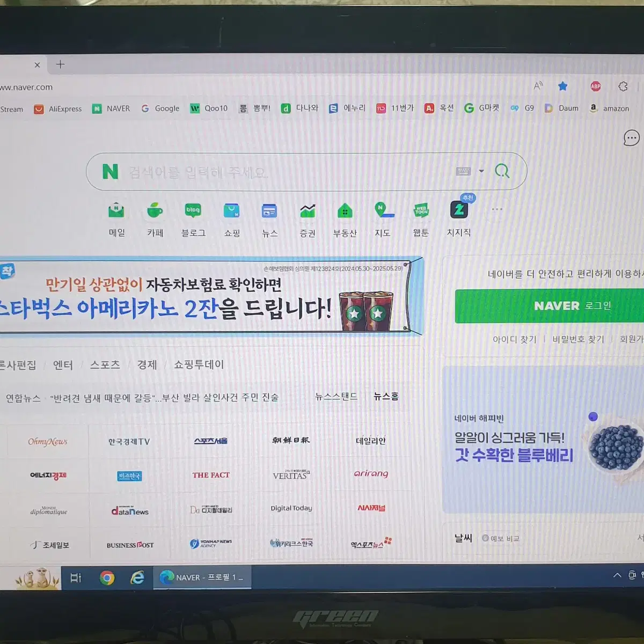
Task: Open the Real Estate (부동산) shortcut icon
Action: [345, 210]
